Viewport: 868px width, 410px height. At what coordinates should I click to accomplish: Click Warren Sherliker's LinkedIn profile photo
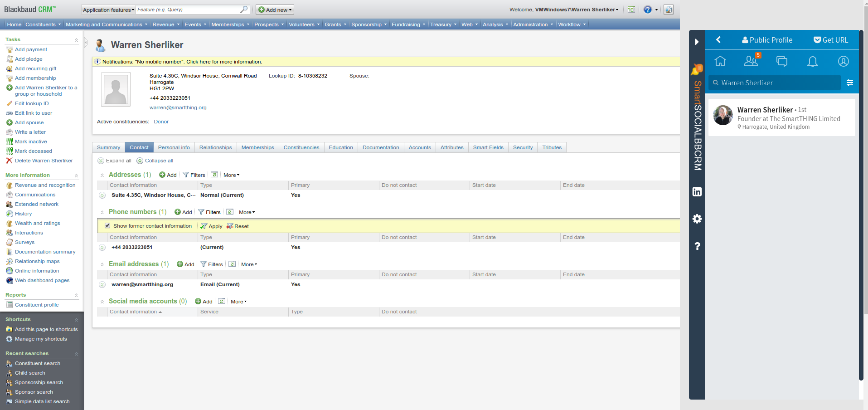[723, 115]
